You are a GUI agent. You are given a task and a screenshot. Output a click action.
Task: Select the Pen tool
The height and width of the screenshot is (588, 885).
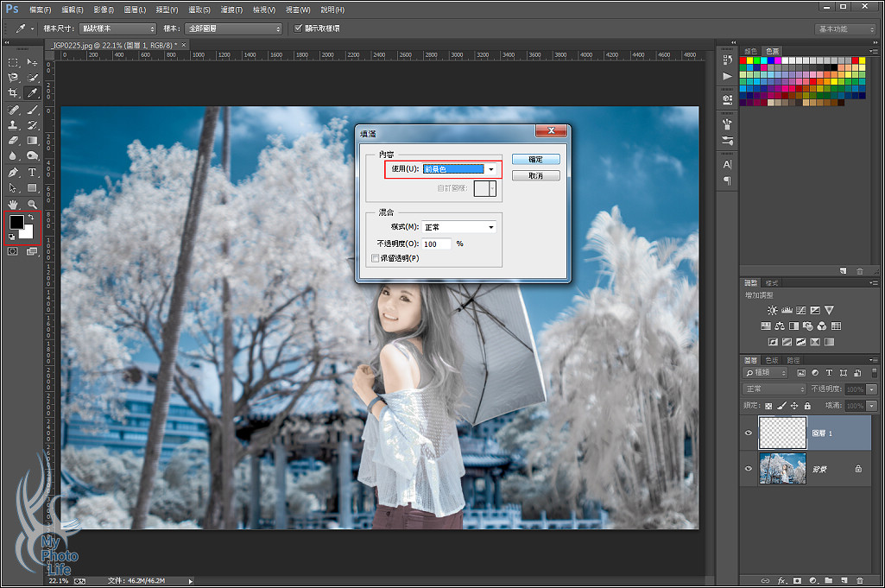point(14,172)
